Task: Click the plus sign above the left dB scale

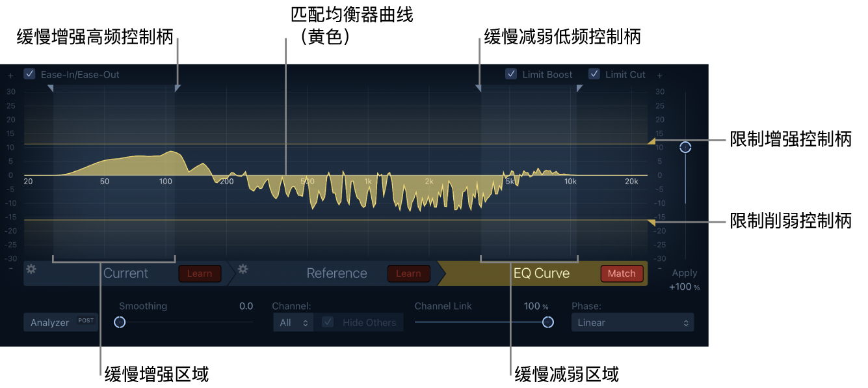Action: pyautogui.click(x=10, y=76)
